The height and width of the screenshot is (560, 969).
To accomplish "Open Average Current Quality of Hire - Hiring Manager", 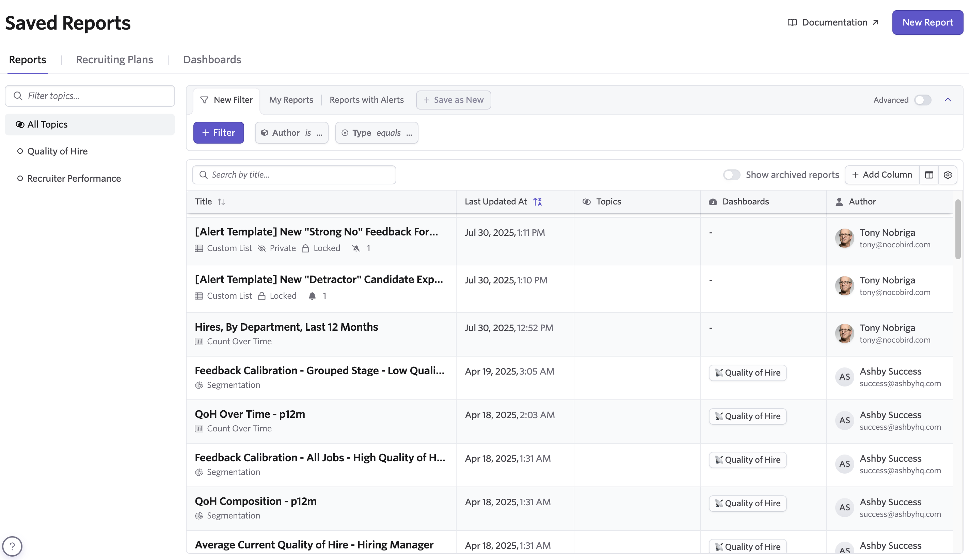I will tap(314, 545).
